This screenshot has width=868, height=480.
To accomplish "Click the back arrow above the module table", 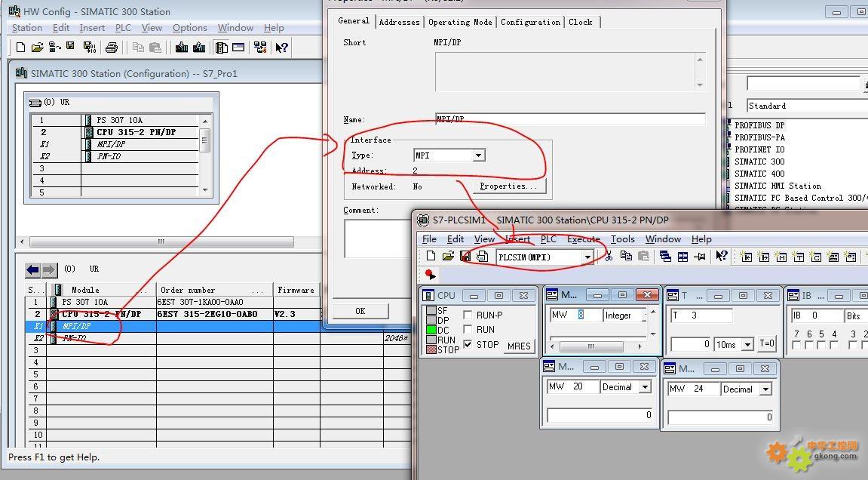I will click(32, 270).
